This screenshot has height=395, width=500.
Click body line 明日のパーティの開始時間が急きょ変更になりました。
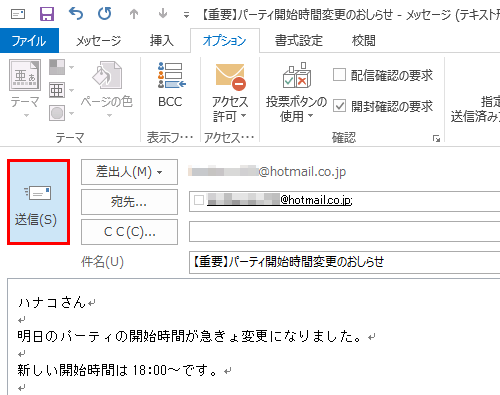pos(189,336)
